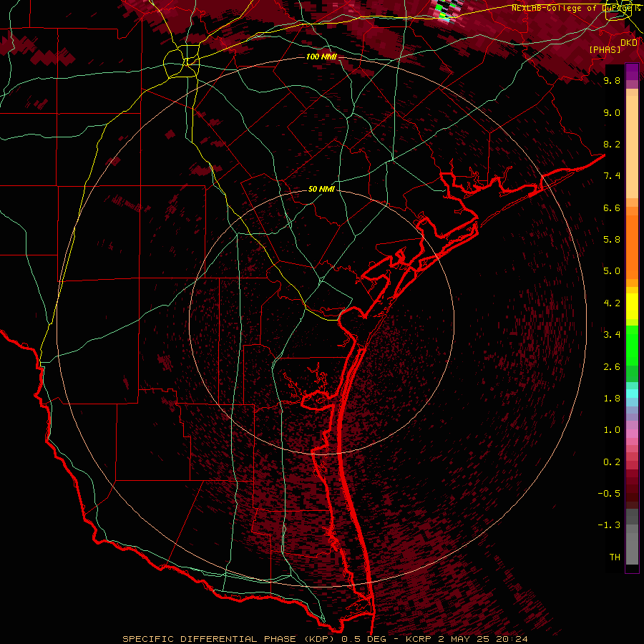The image size is (644, 644).
Task: Click the bright yellow band on the KDP scale
Action: coord(632,306)
